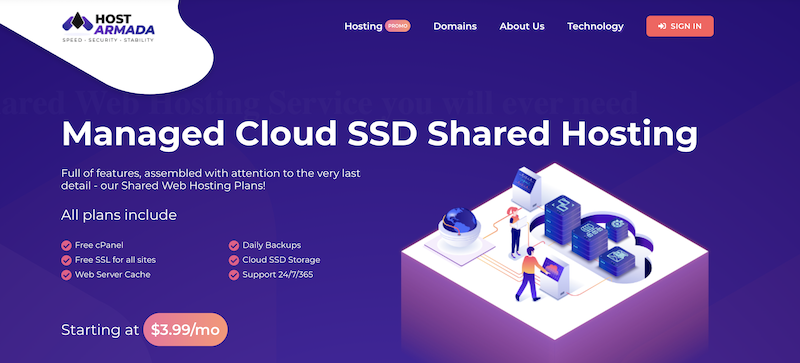The height and width of the screenshot is (363, 800).
Task: Click the Cloud SSD Storage checkmark icon
Action: pyautogui.click(x=234, y=260)
